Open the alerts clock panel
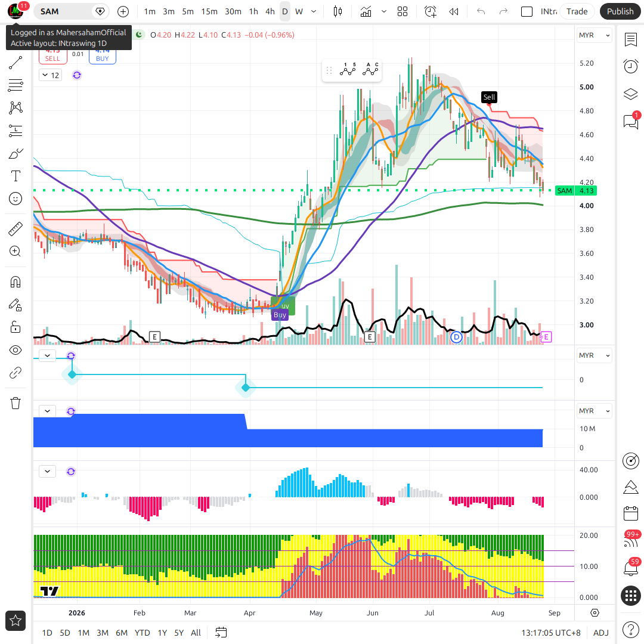This screenshot has width=644, height=644. coord(631,66)
